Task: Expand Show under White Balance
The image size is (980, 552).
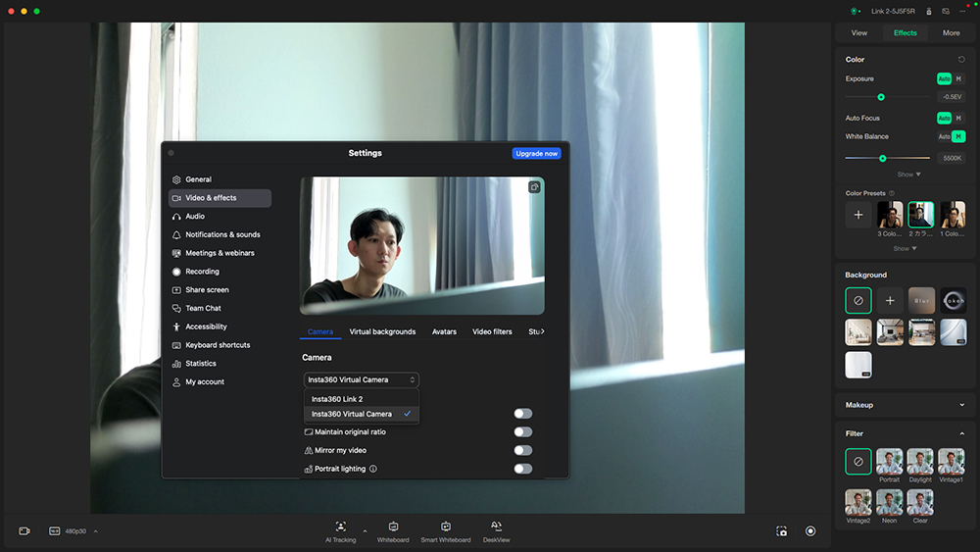Action: pyautogui.click(x=908, y=175)
